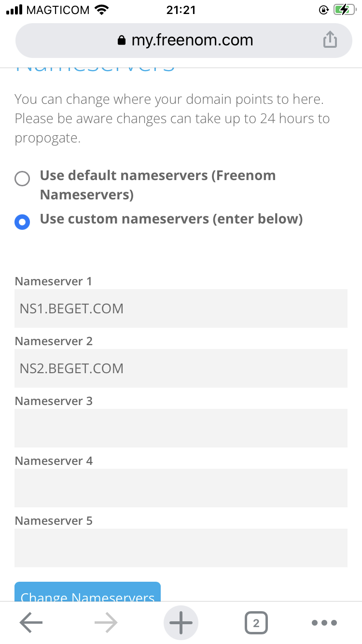Select Use default nameservers radio button
This screenshot has width=362, height=644.
tap(22, 179)
